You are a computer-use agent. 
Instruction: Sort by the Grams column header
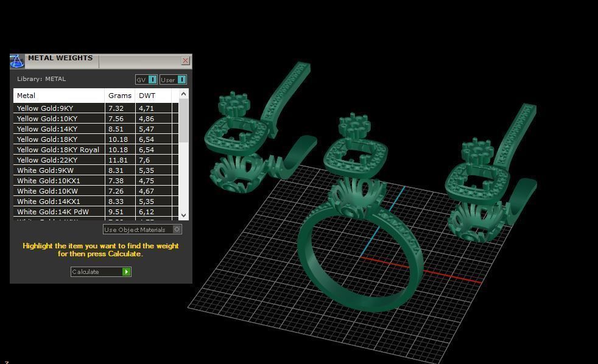click(120, 96)
